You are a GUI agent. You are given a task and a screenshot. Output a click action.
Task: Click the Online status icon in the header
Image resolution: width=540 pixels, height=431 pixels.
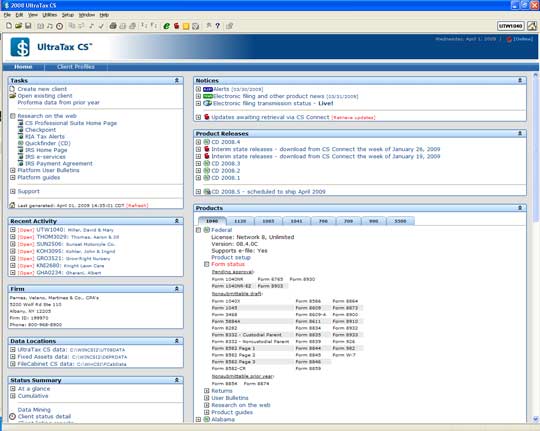(x=509, y=39)
